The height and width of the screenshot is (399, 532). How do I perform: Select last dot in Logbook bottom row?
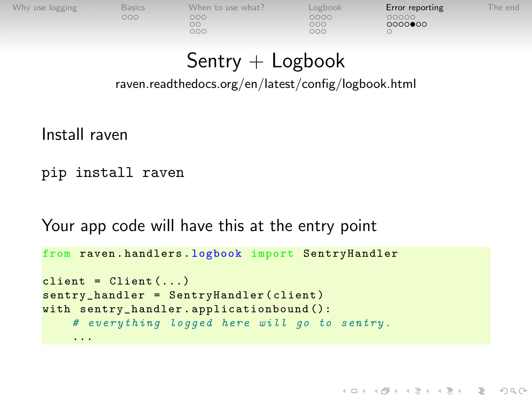323,31
